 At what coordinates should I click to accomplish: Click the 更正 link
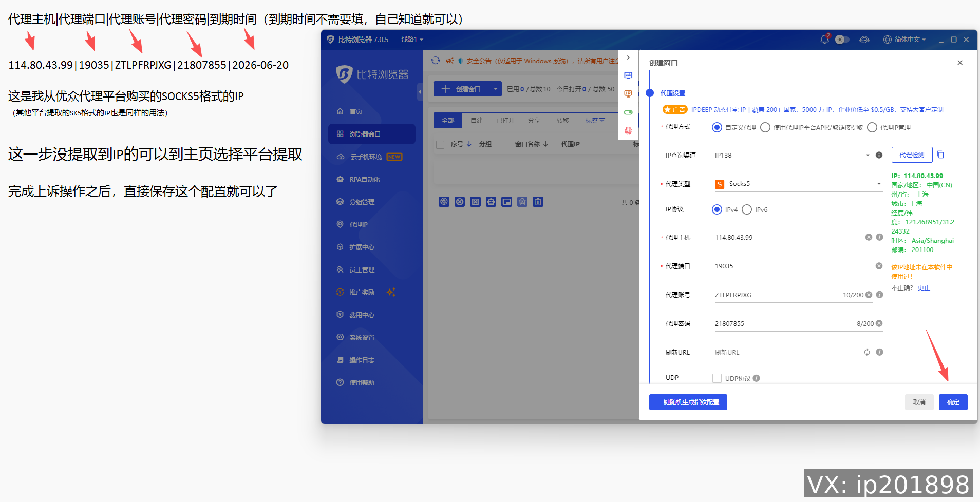click(x=924, y=287)
